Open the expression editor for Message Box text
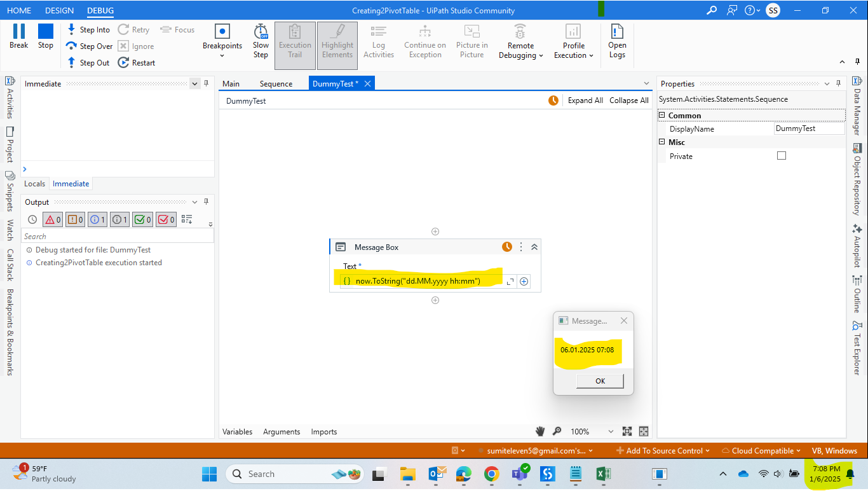The height and width of the screenshot is (491, 868). (x=510, y=281)
